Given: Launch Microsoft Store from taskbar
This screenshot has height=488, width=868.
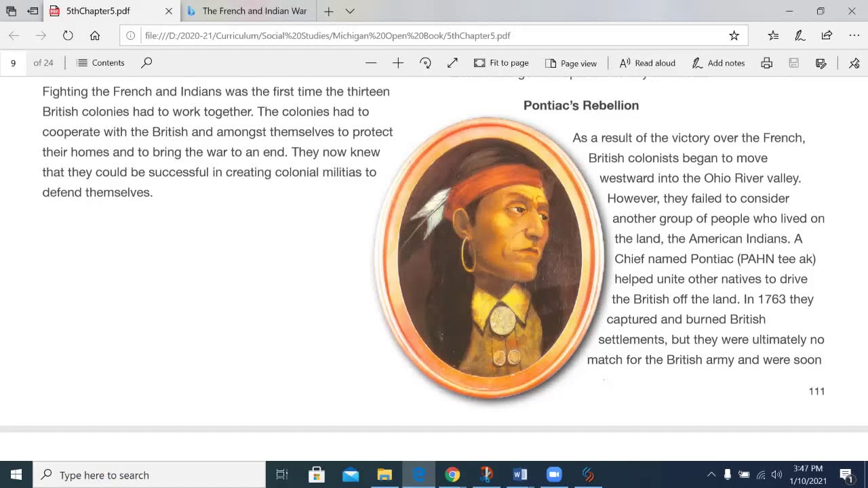Looking at the screenshot, I should [317, 474].
